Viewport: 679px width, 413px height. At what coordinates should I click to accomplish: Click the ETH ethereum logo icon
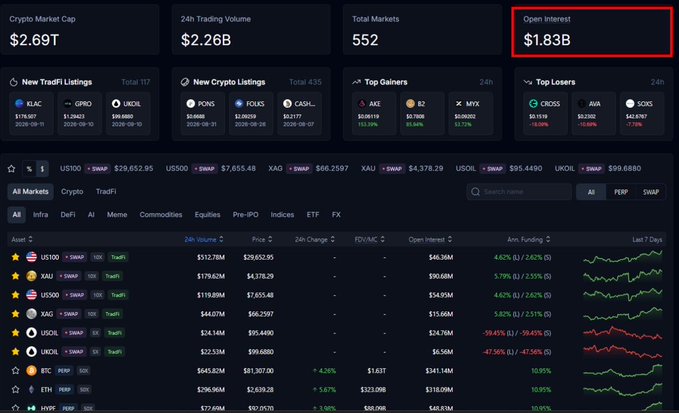coord(31,390)
